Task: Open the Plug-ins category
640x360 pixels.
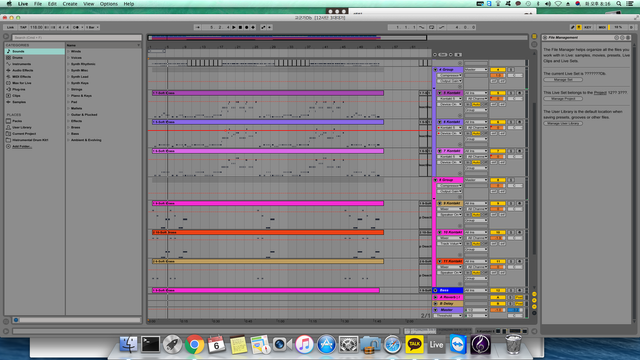Action: 19,89
